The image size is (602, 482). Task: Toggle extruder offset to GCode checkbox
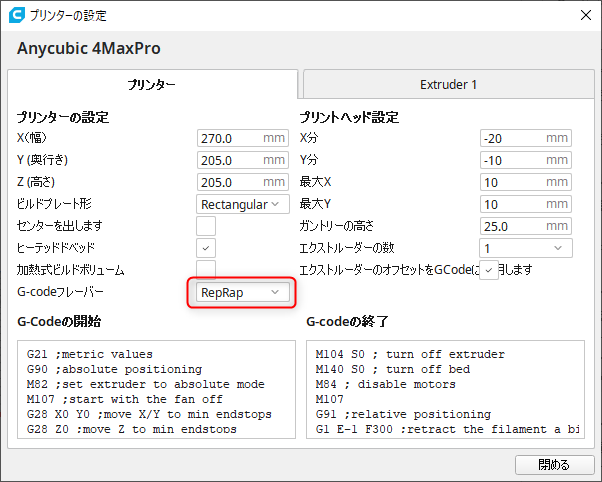(489, 270)
